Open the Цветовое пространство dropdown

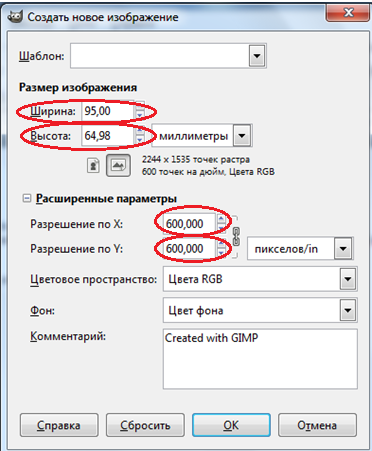click(348, 279)
